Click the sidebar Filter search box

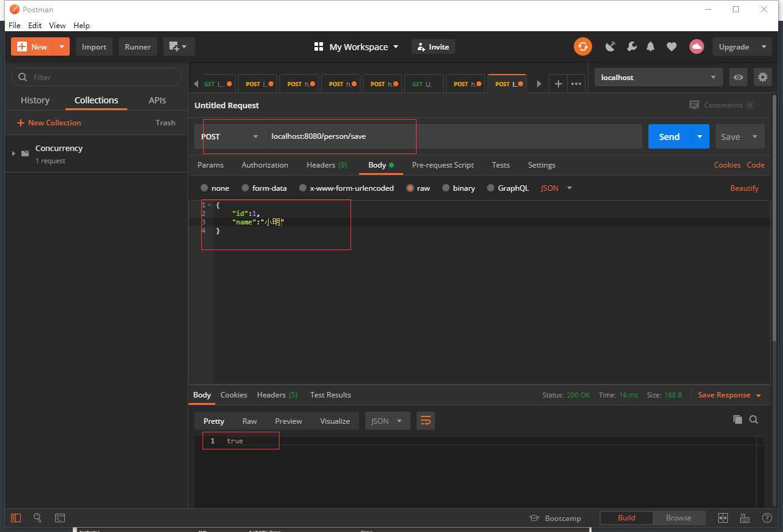(x=97, y=77)
